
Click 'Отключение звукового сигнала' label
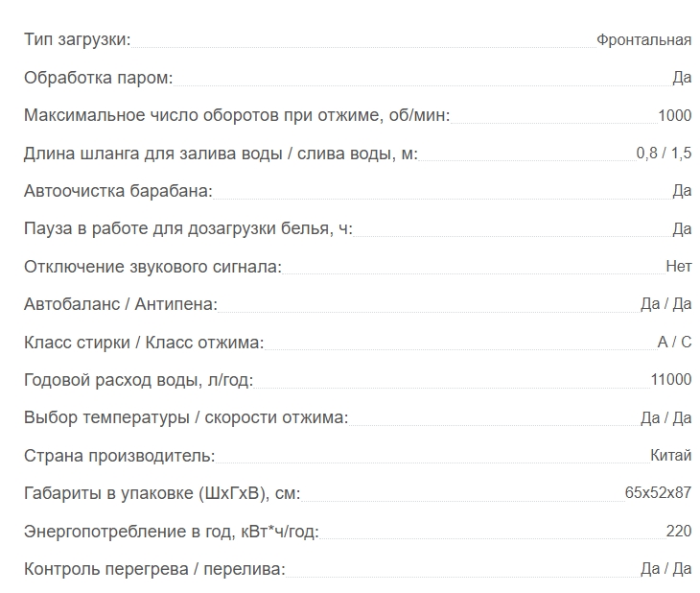pos(152,267)
